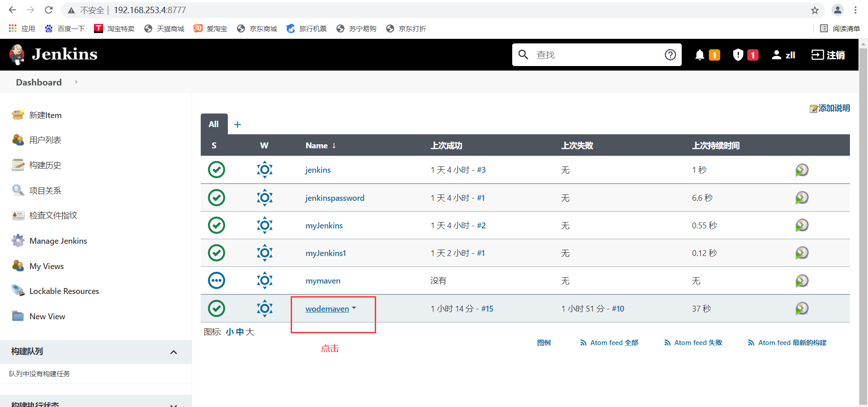Reload the page in browser
This screenshot has height=407, width=868.
tap(49, 10)
